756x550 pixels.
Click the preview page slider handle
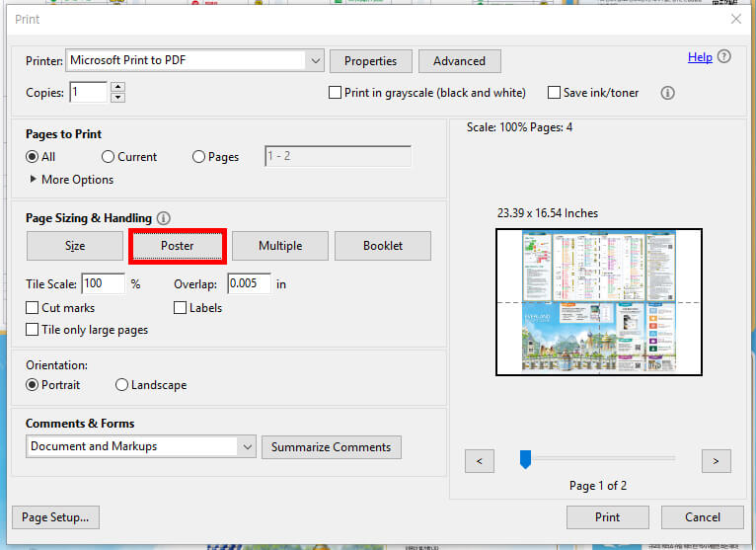click(x=525, y=459)
